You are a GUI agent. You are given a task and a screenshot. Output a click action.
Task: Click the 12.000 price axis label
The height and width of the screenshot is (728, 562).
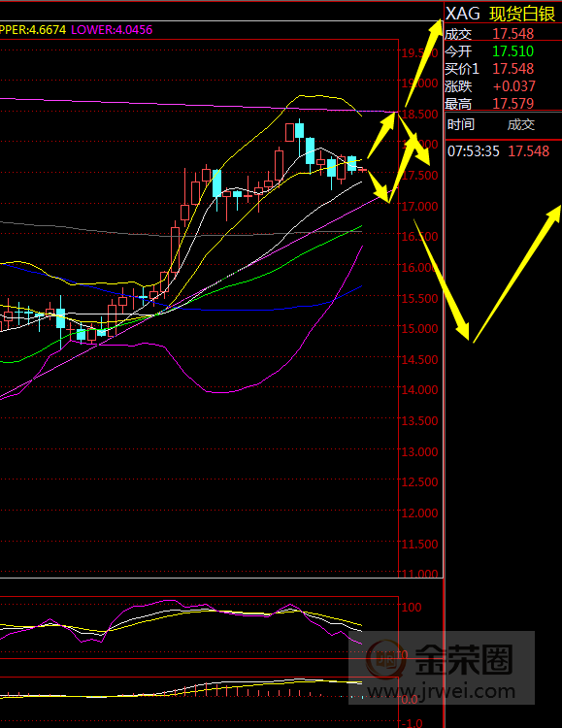pos(420,513)
